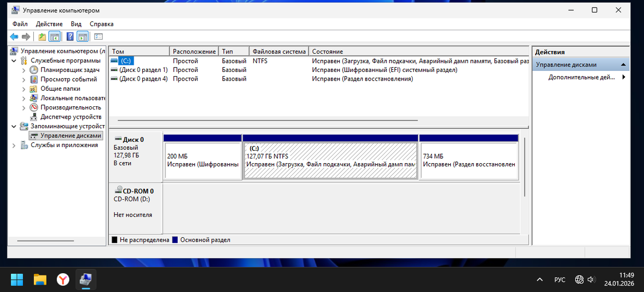The height and width of the screenshot is (292, 644).
Task: Sort by the Тип column header
Action: click(234, 52)
